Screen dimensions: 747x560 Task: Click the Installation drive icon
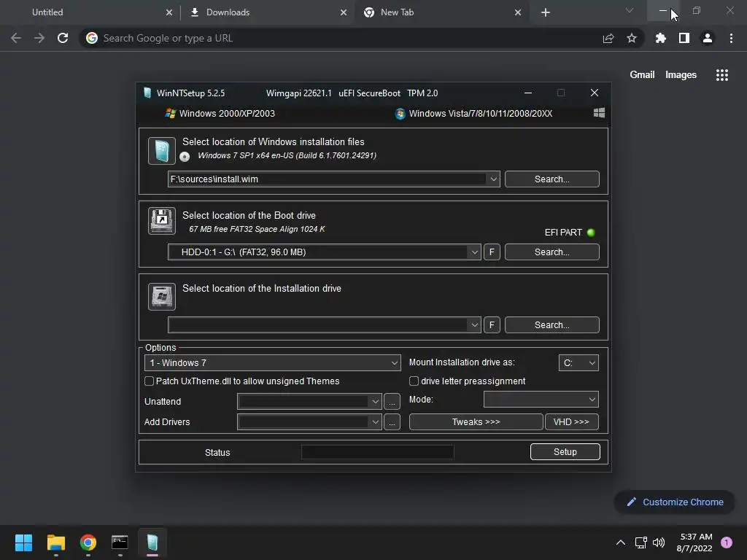(x=161, y=296)
